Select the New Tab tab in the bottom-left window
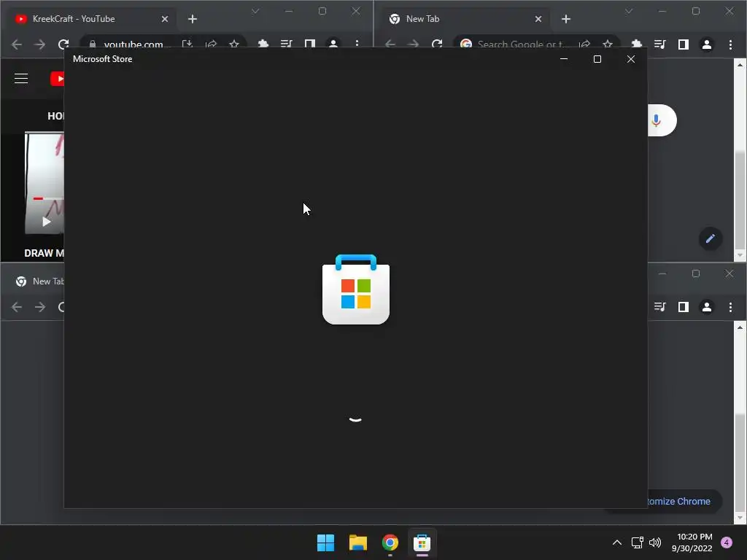Viewport: 747px width, 560px height. (x=41, y=281)
